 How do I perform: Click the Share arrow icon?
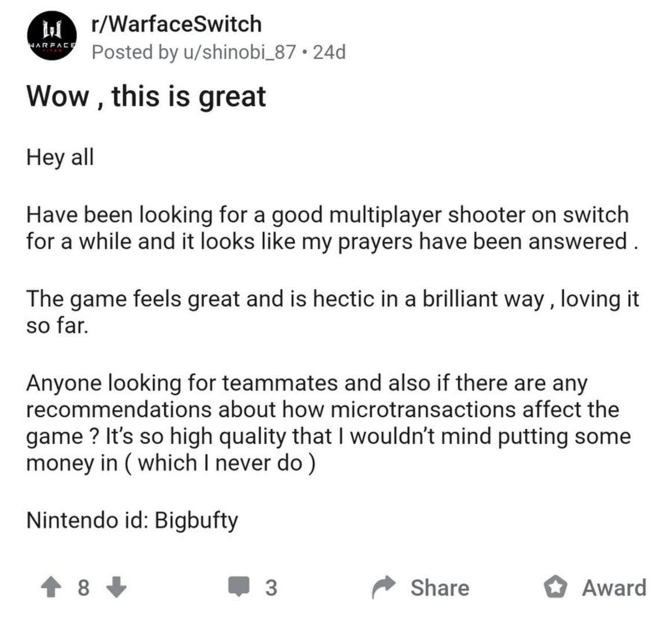(382, 588)
